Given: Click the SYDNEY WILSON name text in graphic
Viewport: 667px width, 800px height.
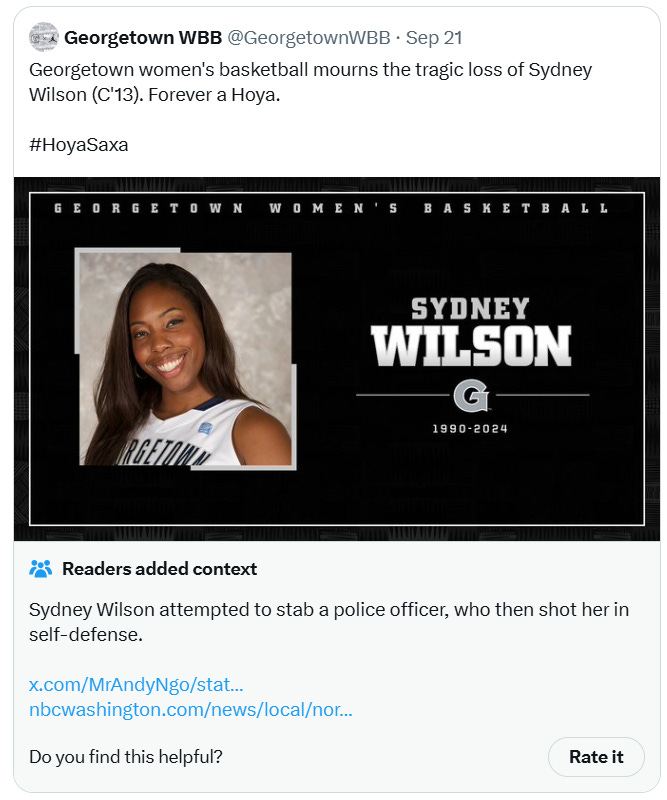Looking at the screenshot, I should tap(471, 332).
